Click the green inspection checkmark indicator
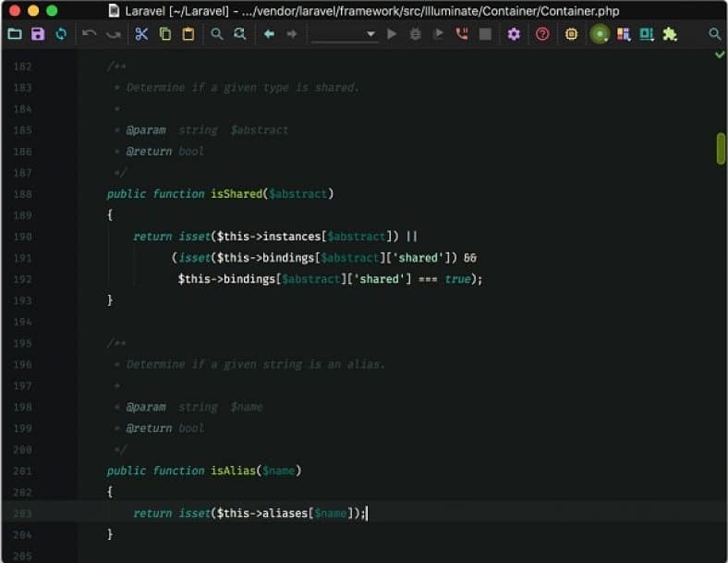The width and height of the screenshot is (728, 563). click(x=720, y=55)
